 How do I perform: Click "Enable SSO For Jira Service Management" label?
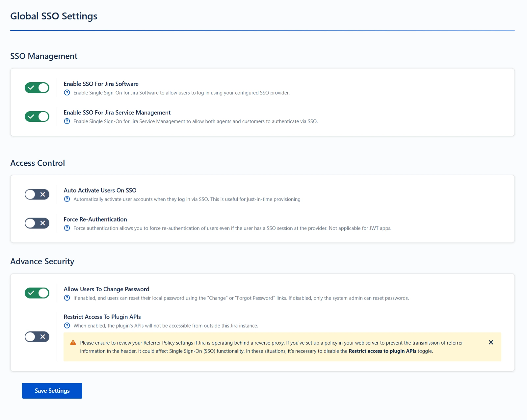pyautogui.click(x=117, y=113)
